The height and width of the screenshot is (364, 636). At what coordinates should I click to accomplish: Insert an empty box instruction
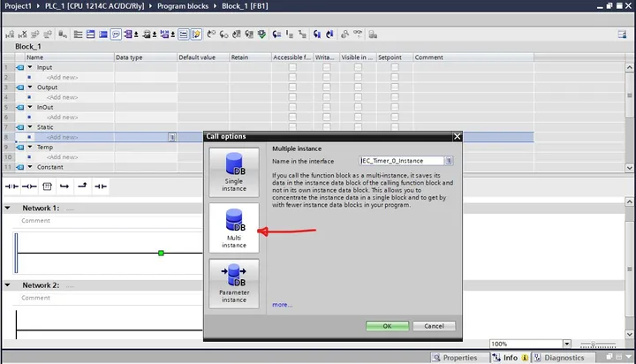tap(47, 186)
